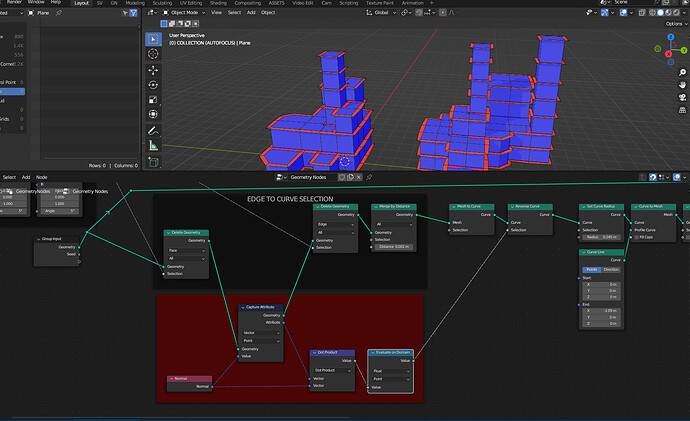Click the X axis on navigation gizmo
690x421 pixels.
pos(668,54)
